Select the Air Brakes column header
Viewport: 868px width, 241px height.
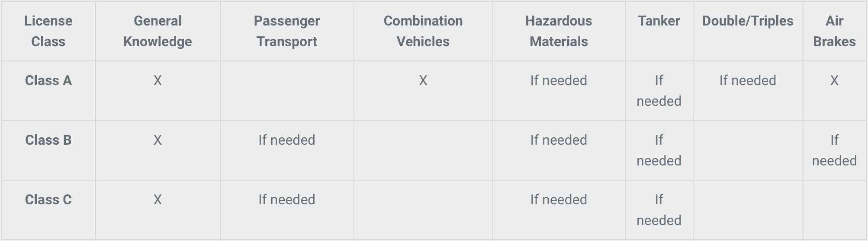(x=834, y=31)
